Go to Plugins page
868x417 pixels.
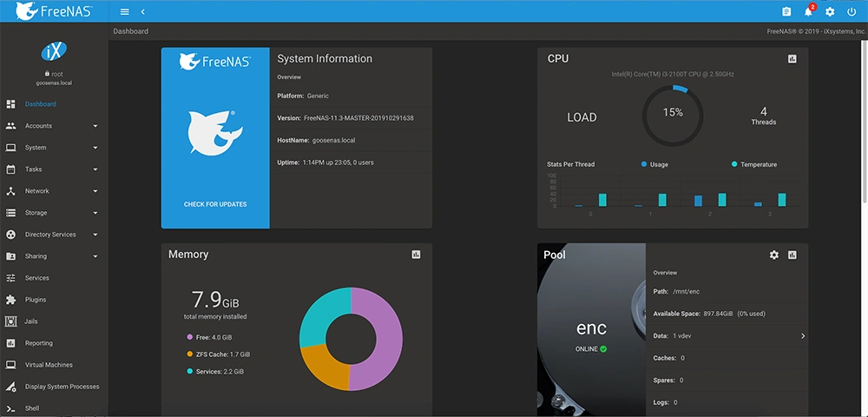(36, 300)
